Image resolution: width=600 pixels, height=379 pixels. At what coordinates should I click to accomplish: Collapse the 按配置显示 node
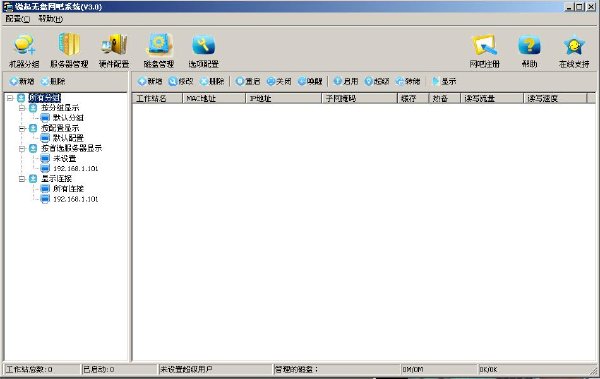point(22,128)
